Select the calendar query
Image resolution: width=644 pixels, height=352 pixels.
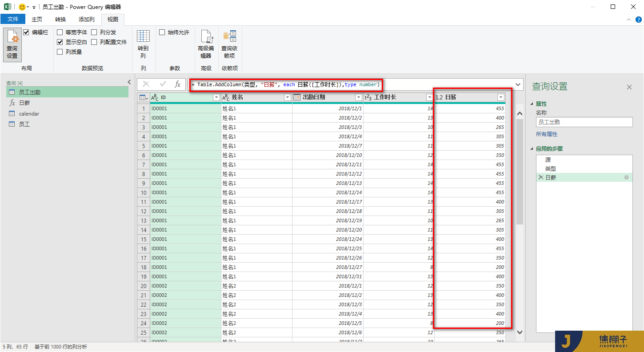click(x=67, y=114)
